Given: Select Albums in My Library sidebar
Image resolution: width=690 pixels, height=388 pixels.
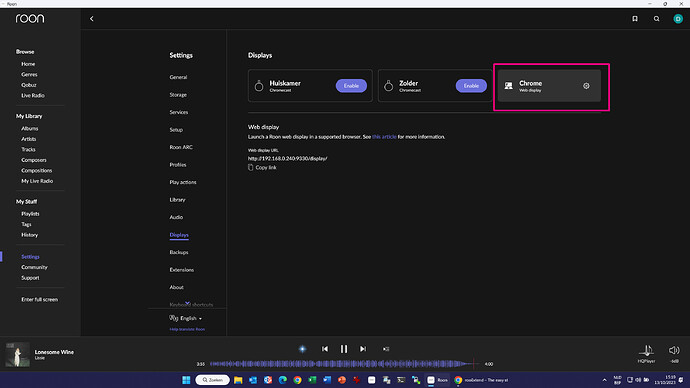Looking at the screenshot, I should coord(29,128).
